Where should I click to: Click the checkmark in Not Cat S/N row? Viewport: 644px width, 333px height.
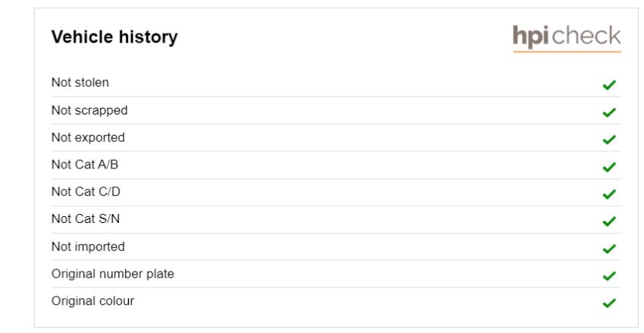coord(609,221)
